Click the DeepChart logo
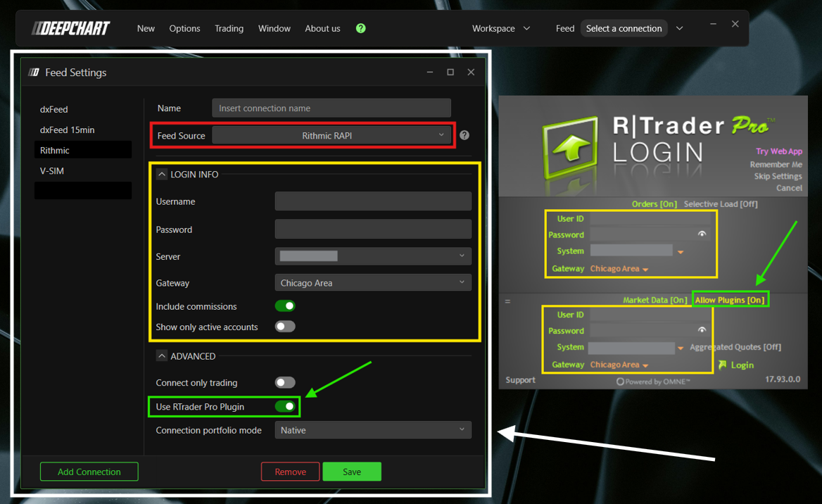 point(71,28)
